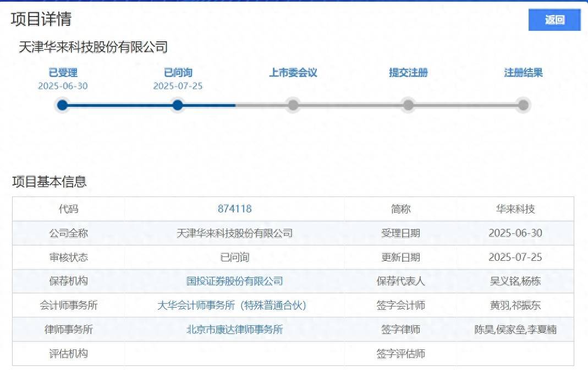Click the 受理日期 label cell
This screenshot has width=588, height=383.
click(401, 233)
